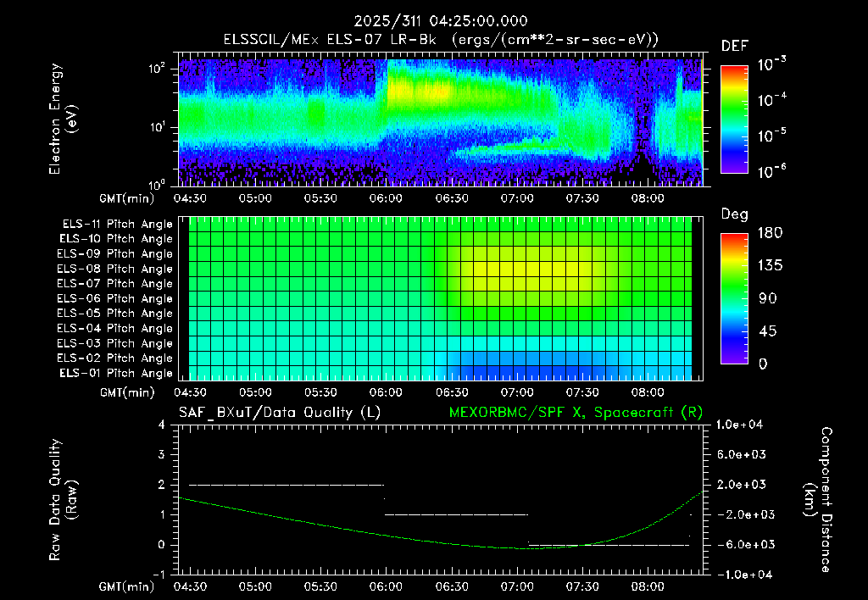868x600 pixels.
Task: Select the ELS-11 Pitch Angle row label
Action: coord(117,225)
